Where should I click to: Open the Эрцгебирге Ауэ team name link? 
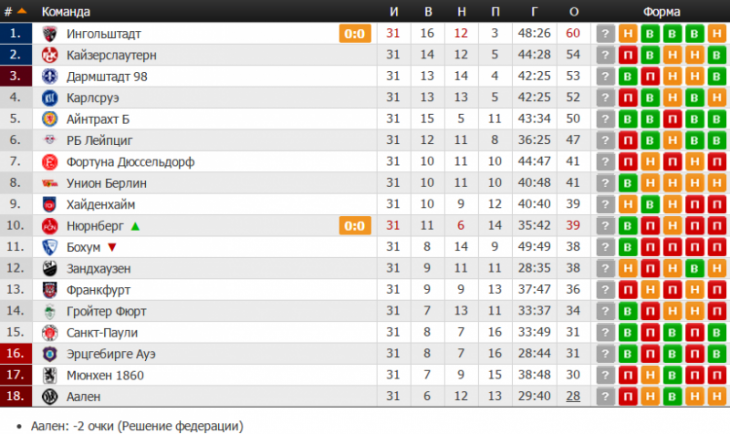click(111, 354)
